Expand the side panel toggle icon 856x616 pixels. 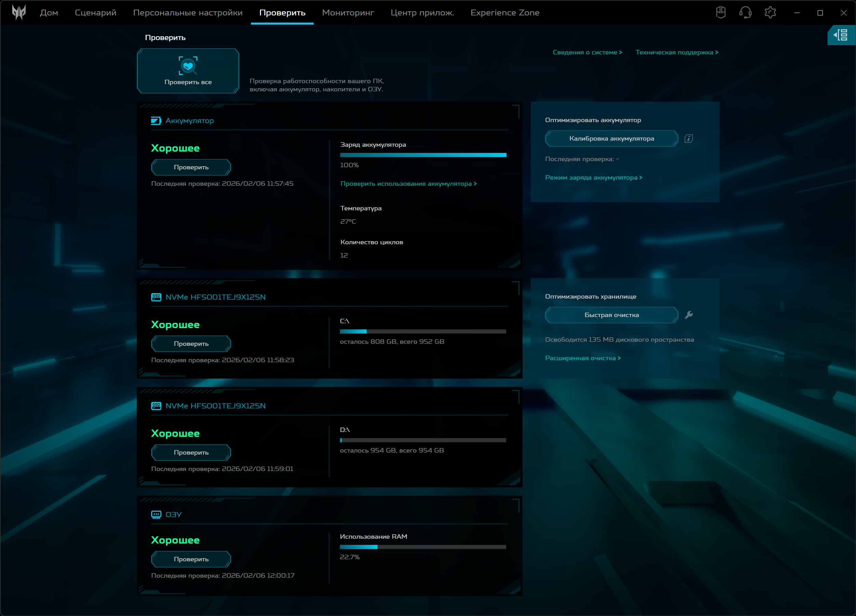(841, 35)
